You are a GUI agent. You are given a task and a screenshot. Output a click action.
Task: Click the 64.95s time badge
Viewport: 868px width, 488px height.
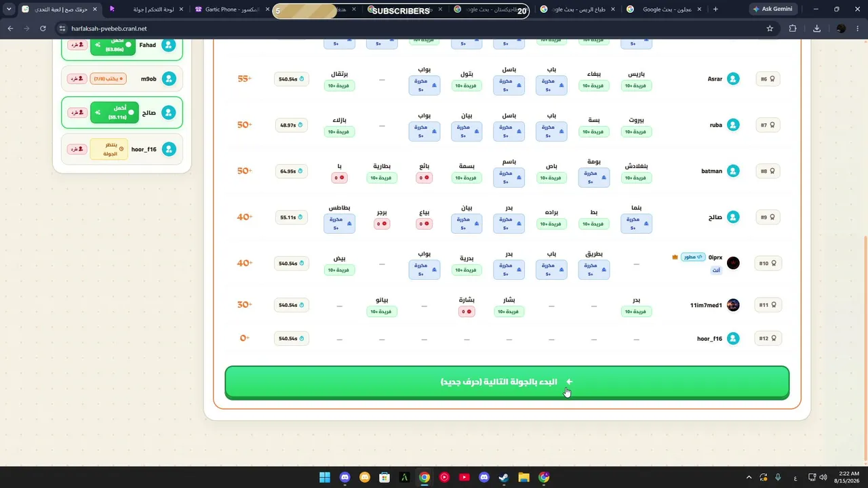[x=292, y=171]
